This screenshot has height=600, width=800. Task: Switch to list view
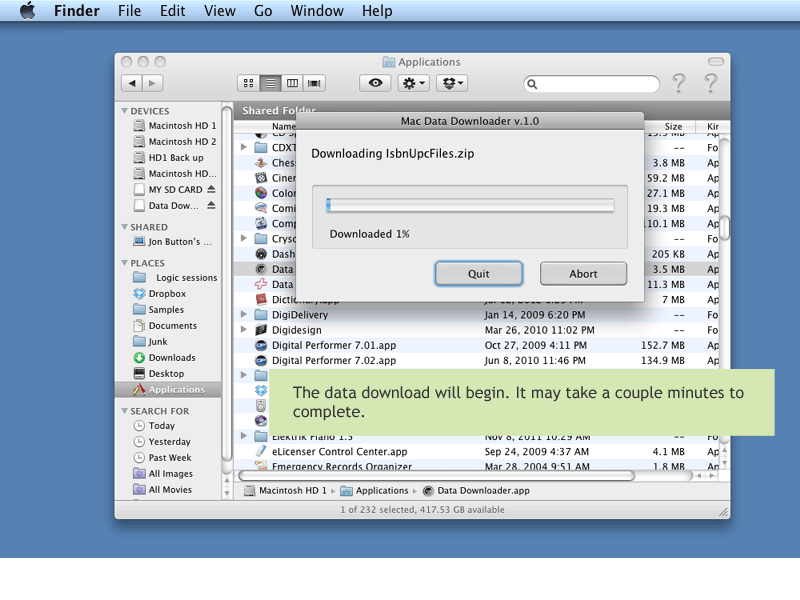pos(270,83)
